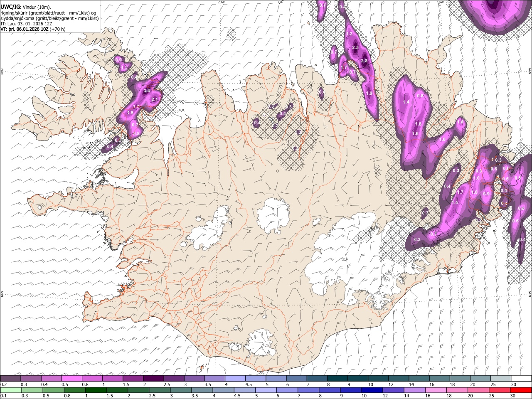Click the 'IT: Lau. 03. 01. 2026 12Z' line
The image size is (532, 399).
26,24
